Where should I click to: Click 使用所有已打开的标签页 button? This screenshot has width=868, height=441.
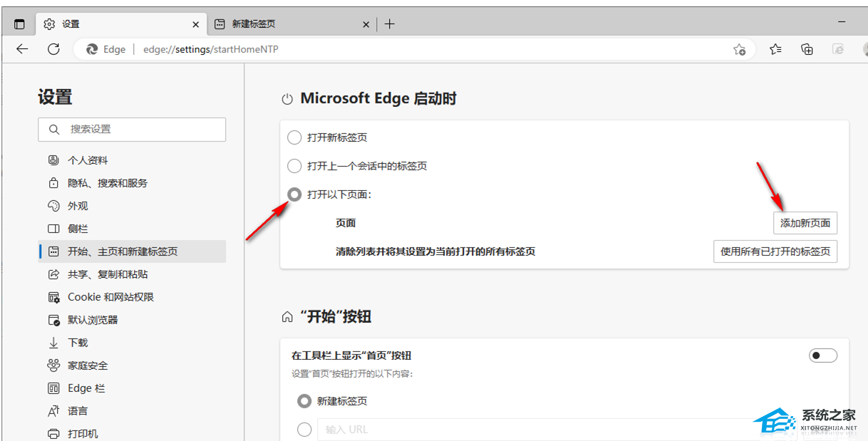(775, 251)
